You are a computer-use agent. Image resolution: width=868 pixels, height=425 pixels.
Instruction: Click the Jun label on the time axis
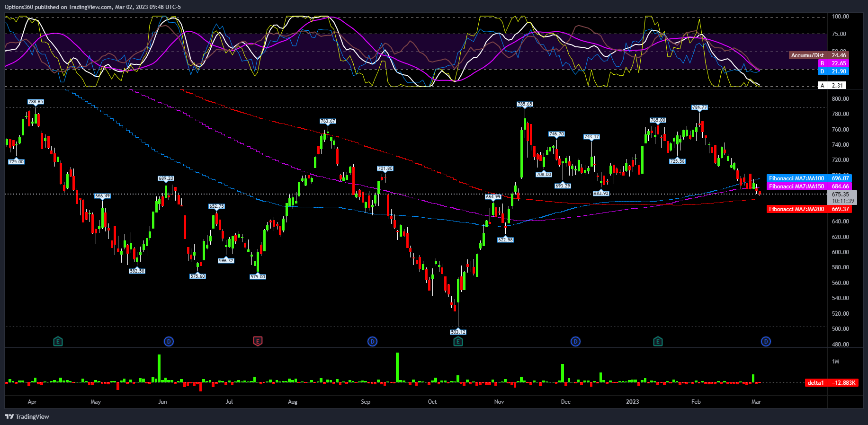pyautogui.click(x=162, y=402)
